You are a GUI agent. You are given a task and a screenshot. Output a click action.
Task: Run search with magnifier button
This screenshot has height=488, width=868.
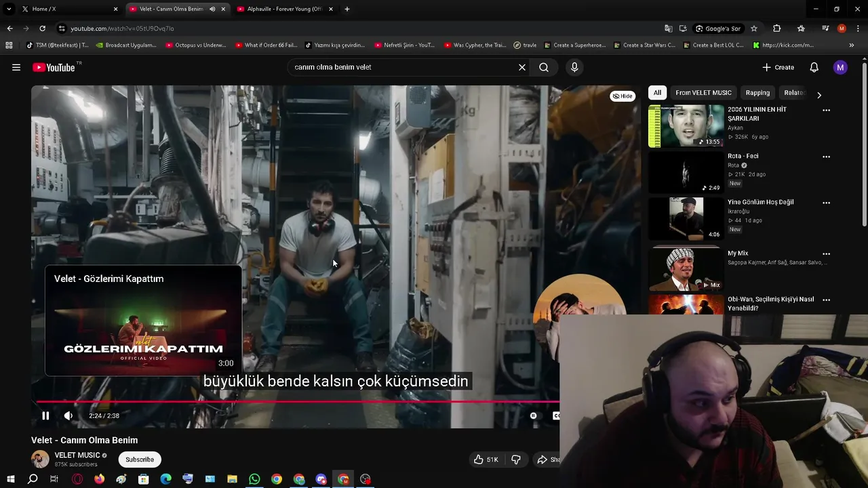pos(544,67)
